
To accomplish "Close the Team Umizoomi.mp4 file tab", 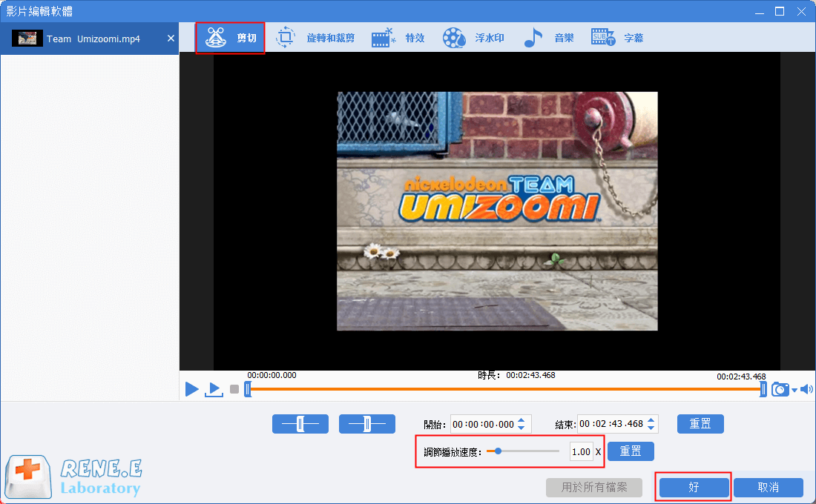I will coord(171,39).
